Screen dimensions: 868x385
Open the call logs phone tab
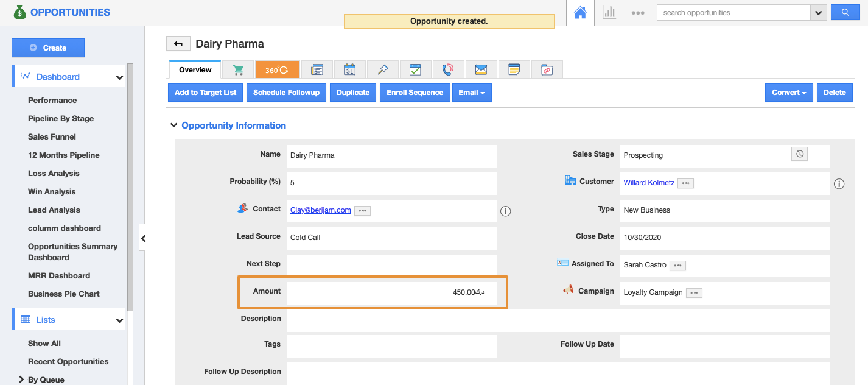448,70
